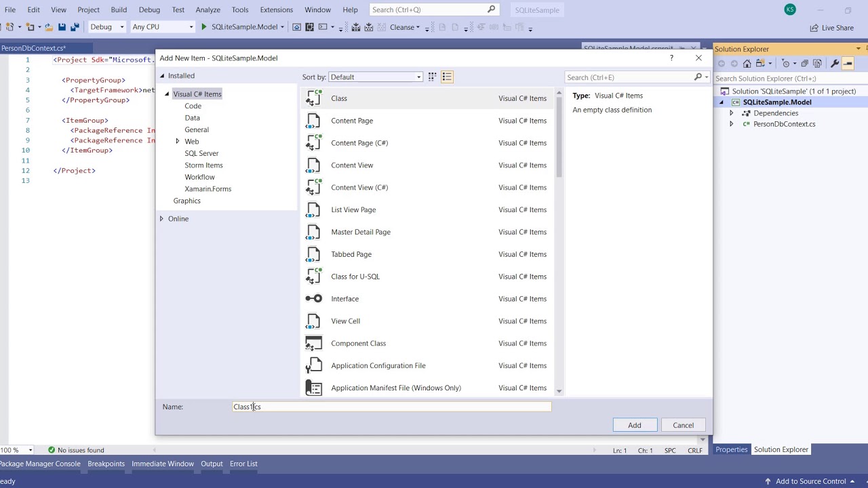Open the File menu
The height and width of the screenshot is (488, 868).
point(10,9)
